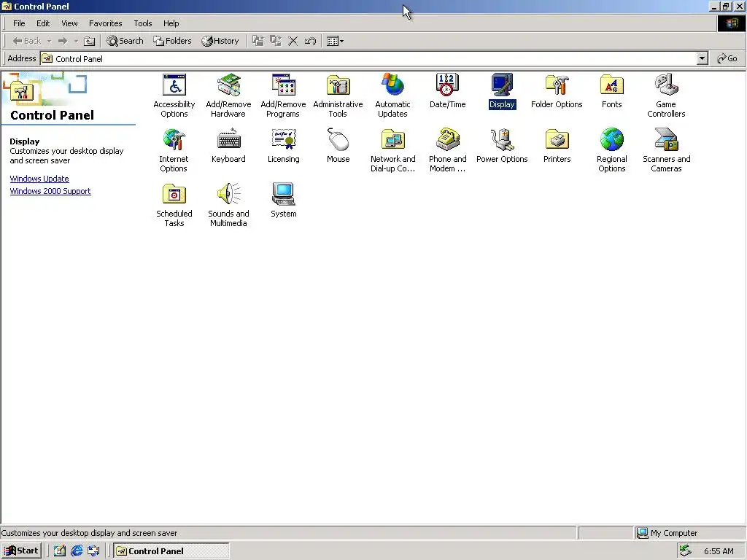Click the Undo toolbar icon

tap(310, 41)
